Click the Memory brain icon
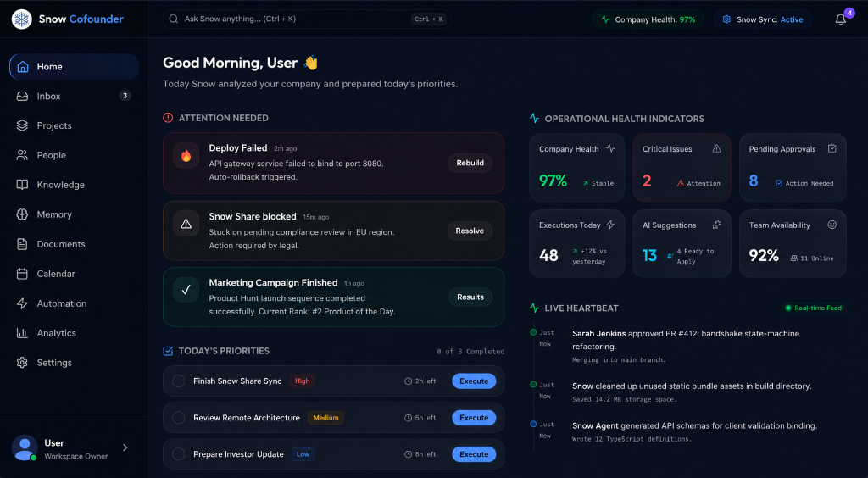The width and height of the screenshot is (868, 478). point(22,214)
